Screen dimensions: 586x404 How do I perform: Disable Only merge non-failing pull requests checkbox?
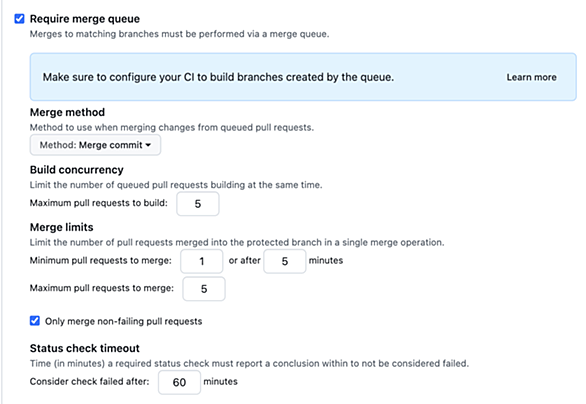coord(35,321)
